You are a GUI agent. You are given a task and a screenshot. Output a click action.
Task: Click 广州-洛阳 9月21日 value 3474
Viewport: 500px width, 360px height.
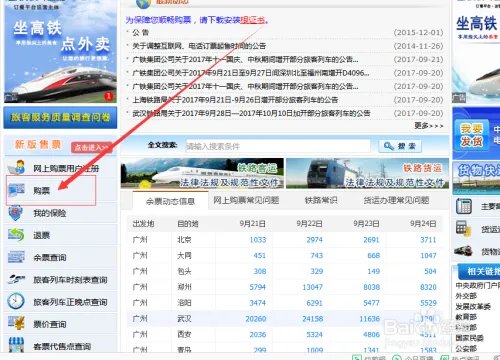(x=258, y=303)
